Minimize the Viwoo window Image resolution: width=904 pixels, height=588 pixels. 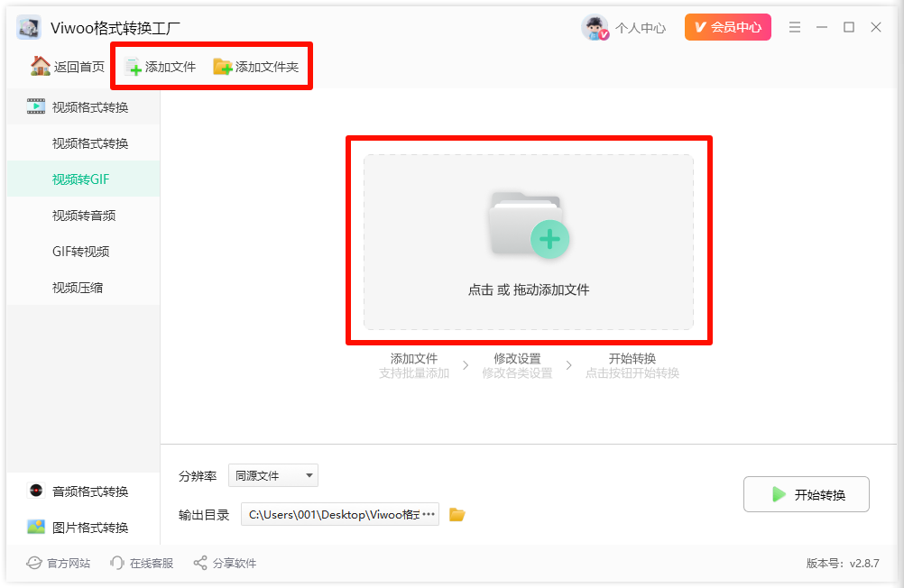pos(822,27)
